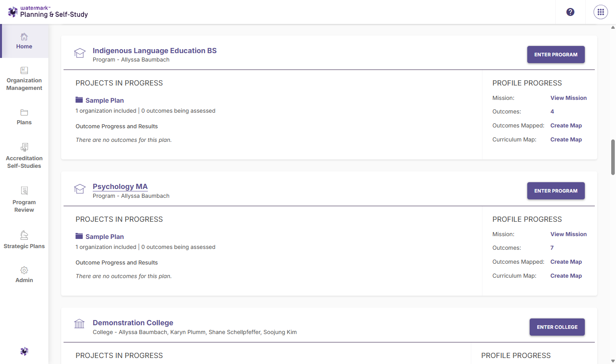Open Sample Plan link under Psychology MA
This screenshot has height=364, width=616.
click(105, 237)
